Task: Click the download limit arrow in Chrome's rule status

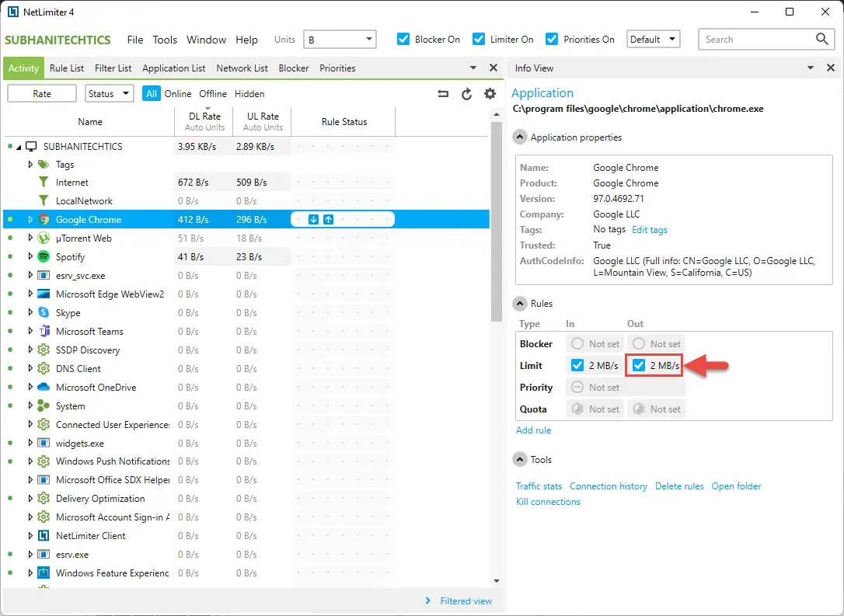Action: click(x=313, y=220)
